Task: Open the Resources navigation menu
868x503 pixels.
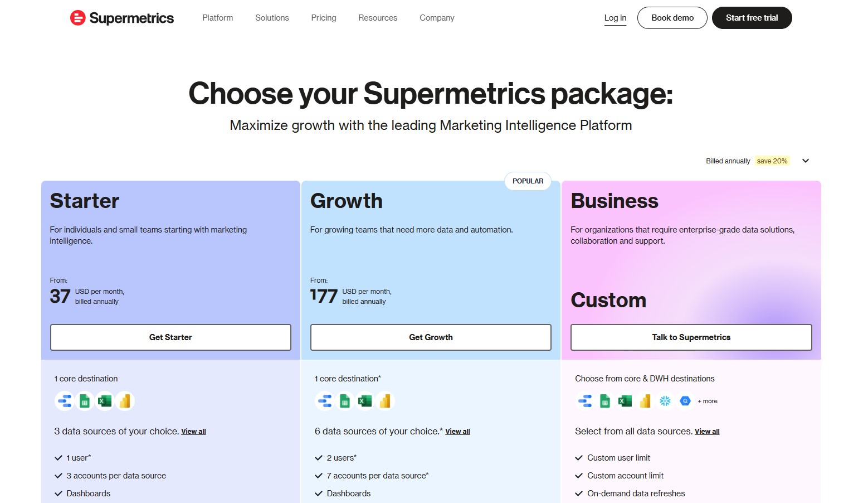Action: (378, 18)
